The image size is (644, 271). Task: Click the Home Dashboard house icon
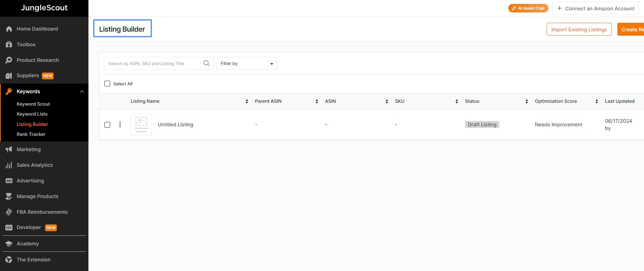(9, 29)
